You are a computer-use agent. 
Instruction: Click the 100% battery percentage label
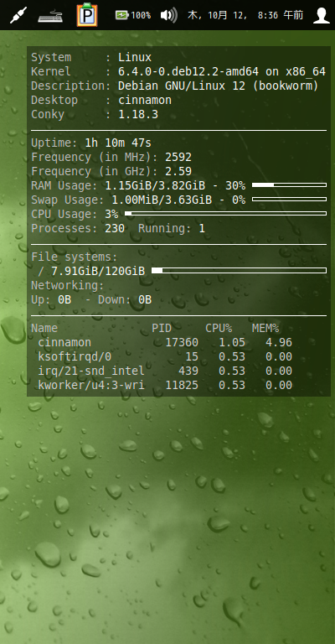tap(141, 16)
